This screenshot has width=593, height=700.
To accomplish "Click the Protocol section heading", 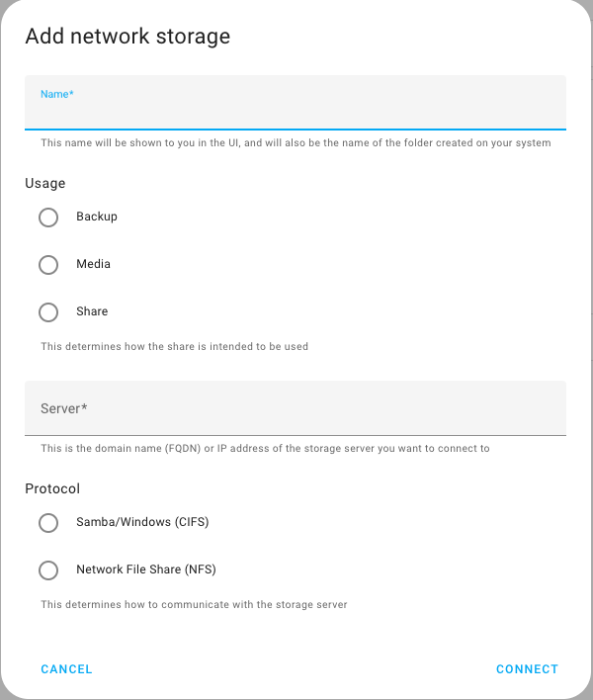I will 52,489.
